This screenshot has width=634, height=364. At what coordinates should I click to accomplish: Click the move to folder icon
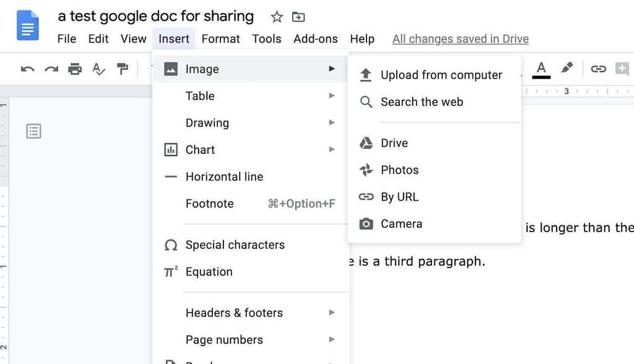[298, 16]
